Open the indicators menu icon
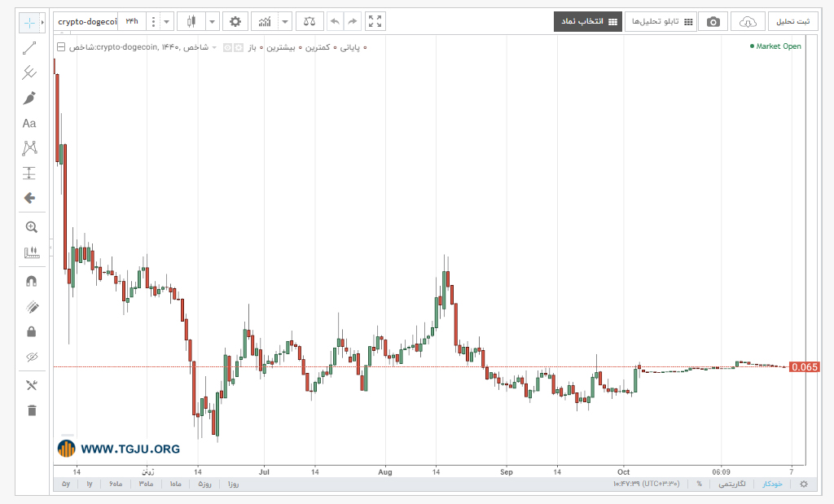The height and width of the screenshot is (504, 834). (265, 22)
